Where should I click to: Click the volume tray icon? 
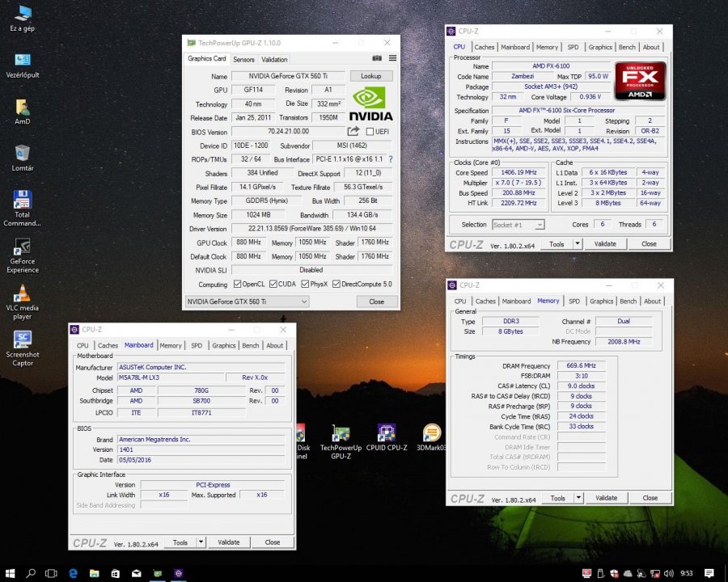pyautogui.click(x=669, y=574)
